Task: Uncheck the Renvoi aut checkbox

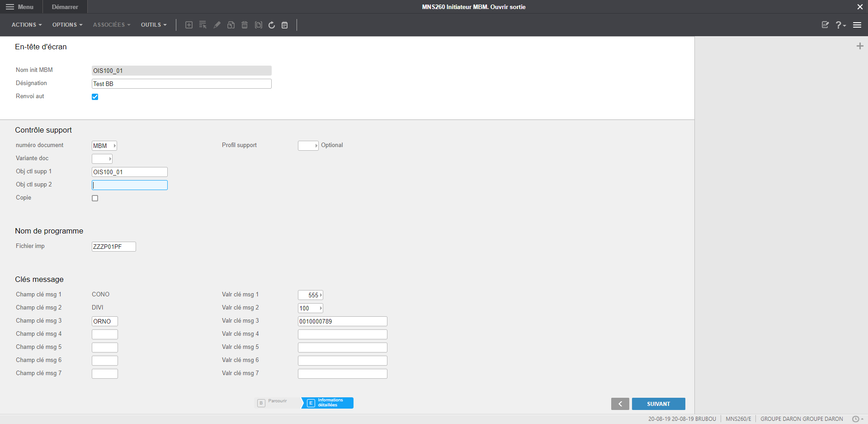Action: [x=95, y=96]
